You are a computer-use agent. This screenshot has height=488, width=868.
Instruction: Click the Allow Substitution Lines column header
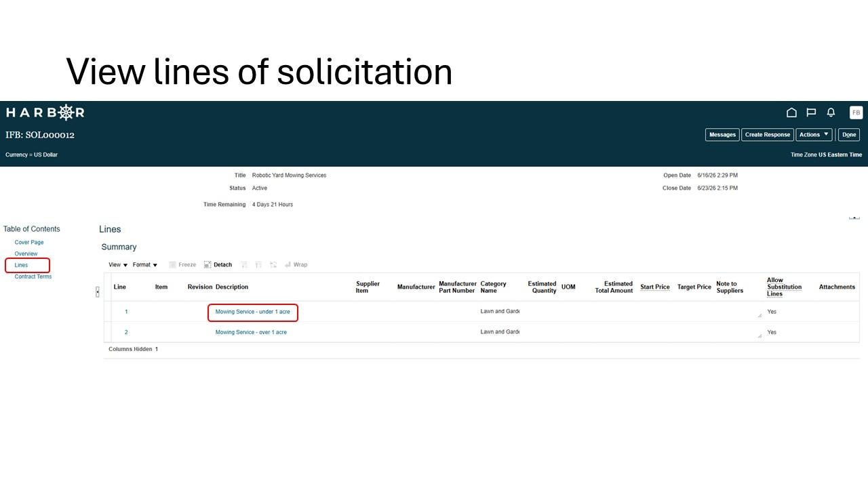click(x=785, y=287)
